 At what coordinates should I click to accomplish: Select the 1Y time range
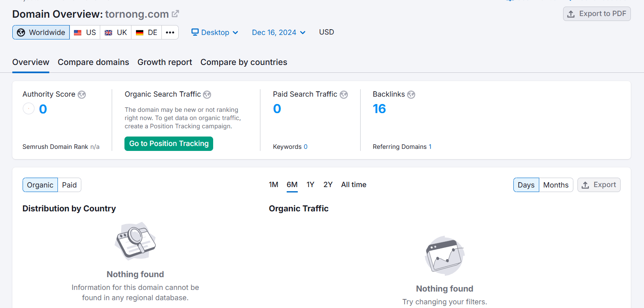click(x=310, y=185)
